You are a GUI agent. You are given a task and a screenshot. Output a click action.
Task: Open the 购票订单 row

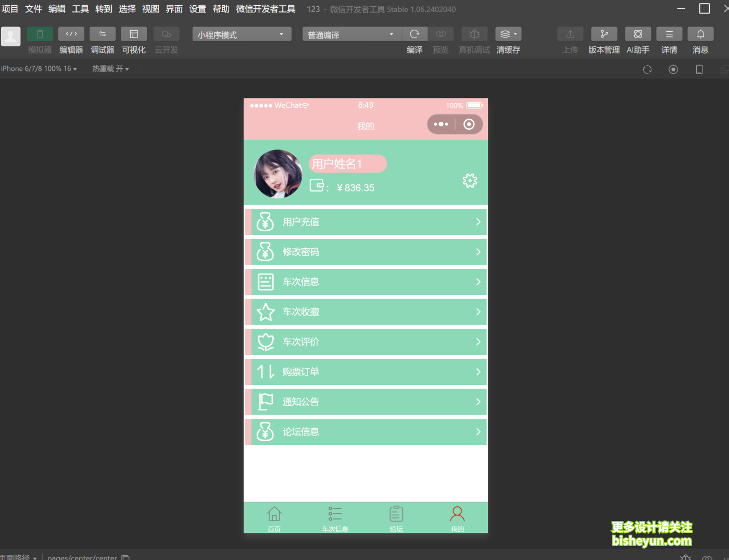pyautogui.click(x=366, y=372)
